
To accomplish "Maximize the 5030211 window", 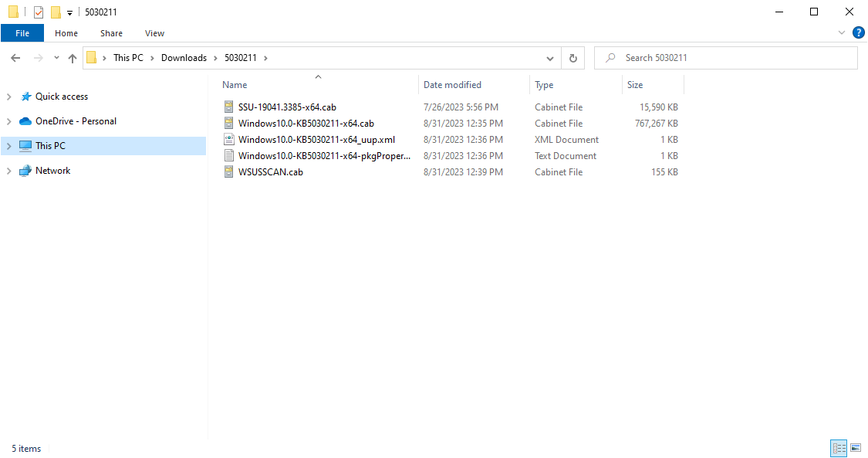I will pyautogui.click(x=814, y=12).
